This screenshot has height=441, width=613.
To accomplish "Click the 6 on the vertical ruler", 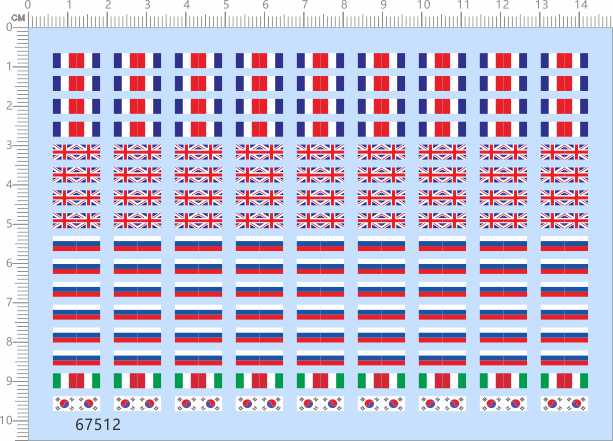I will [x=9, y=263].
